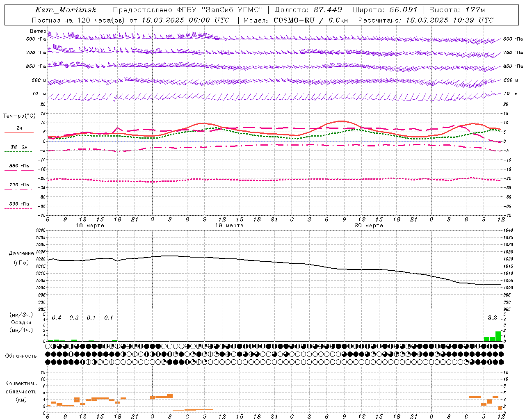Click the Облачность cloudiness label
Screen dimensions: 525x420
21,356
